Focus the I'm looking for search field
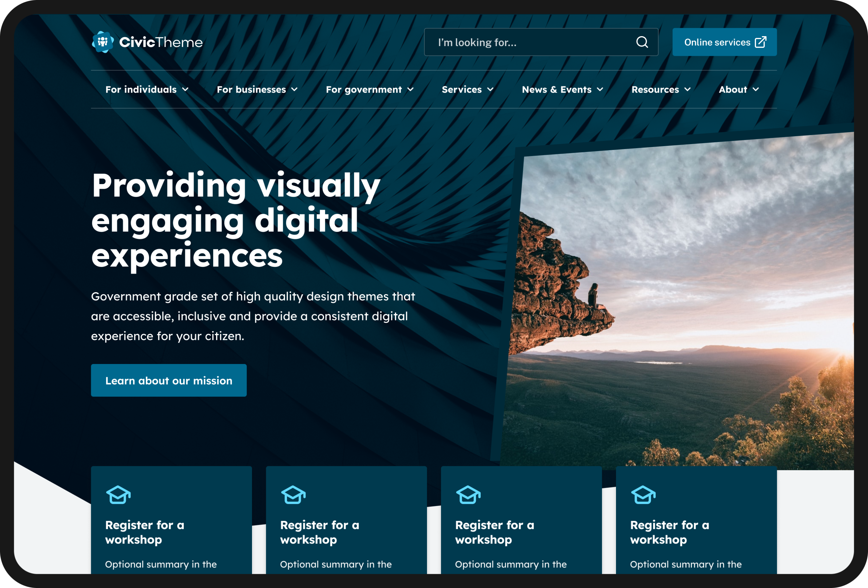The image size is (868, 588). click(530, 42)
